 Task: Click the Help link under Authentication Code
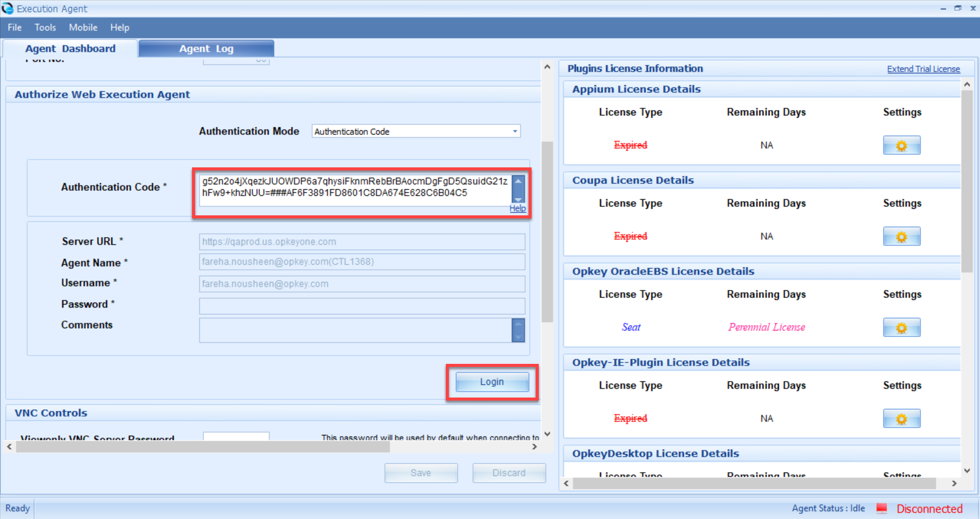click(517, 208)
